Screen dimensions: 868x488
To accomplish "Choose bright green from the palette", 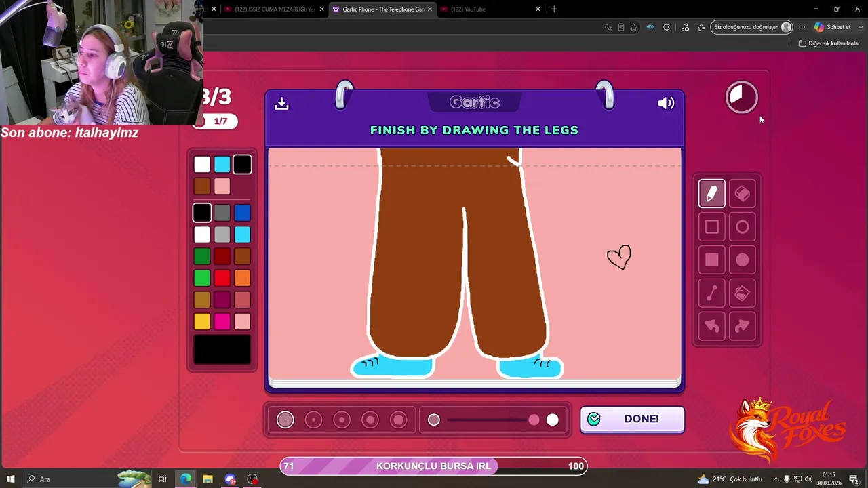I will click(x=202, y=278).
